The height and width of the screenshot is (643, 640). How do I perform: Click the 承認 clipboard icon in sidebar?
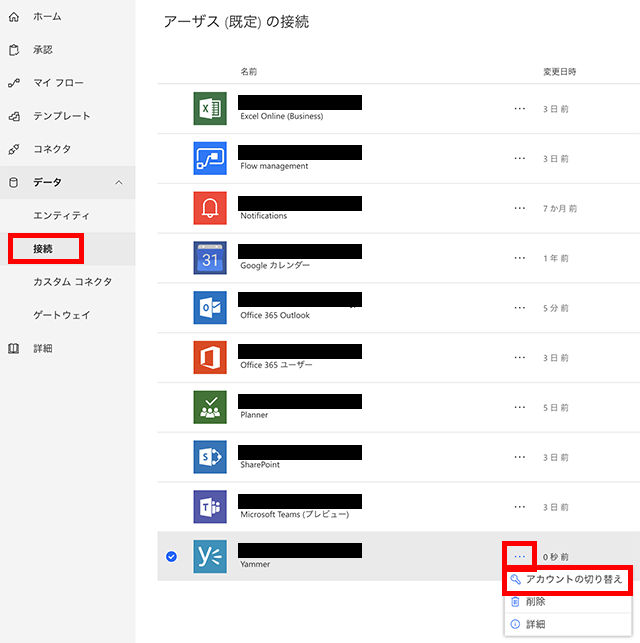(14, 50)
